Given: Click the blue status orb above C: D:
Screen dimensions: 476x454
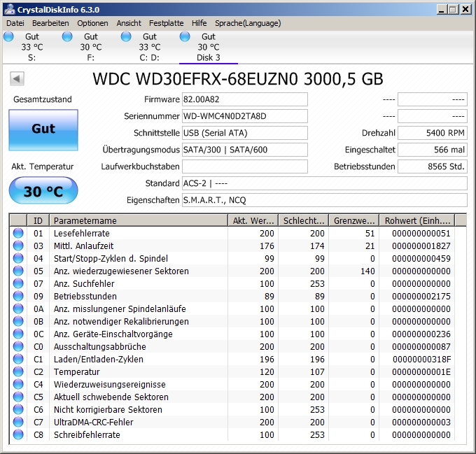Looking at the screenshot, I should [126, 36].
